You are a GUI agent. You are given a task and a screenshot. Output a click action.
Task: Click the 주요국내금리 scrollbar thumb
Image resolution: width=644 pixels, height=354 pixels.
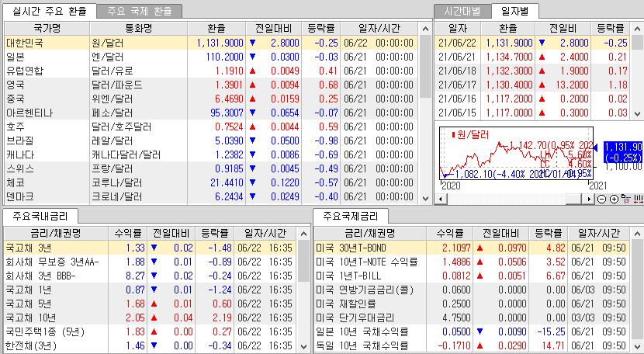303,262
